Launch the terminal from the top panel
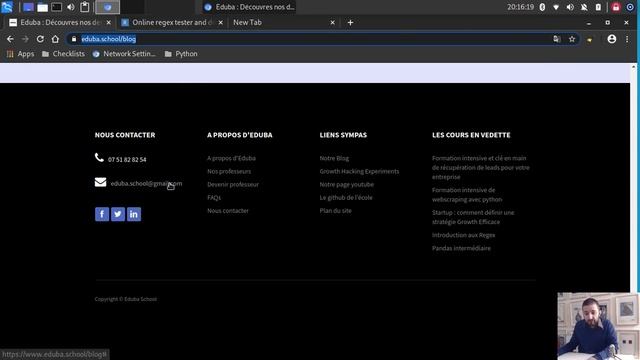 click(x=57, y=7)
